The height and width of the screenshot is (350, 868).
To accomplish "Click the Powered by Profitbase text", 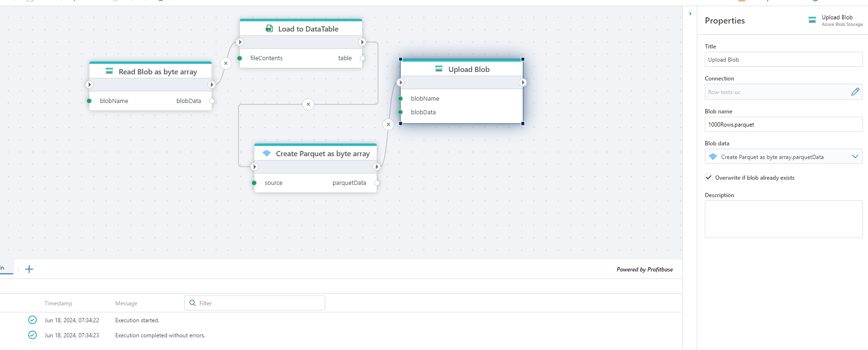I will pyautogui.click(x=645, y=270).
